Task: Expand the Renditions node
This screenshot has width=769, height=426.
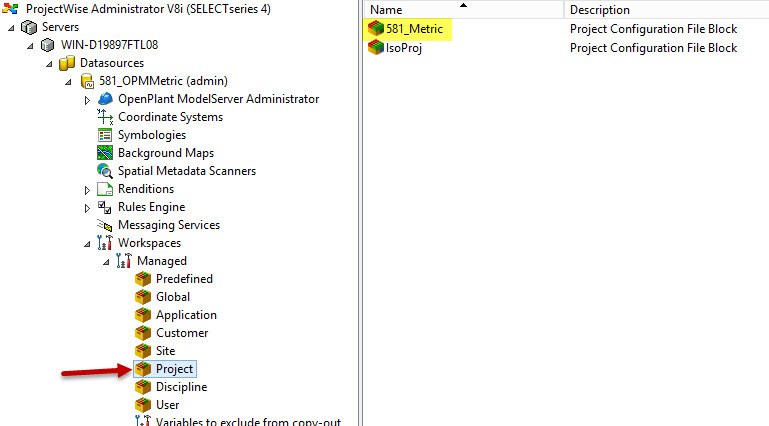Action: pos(87,190)
